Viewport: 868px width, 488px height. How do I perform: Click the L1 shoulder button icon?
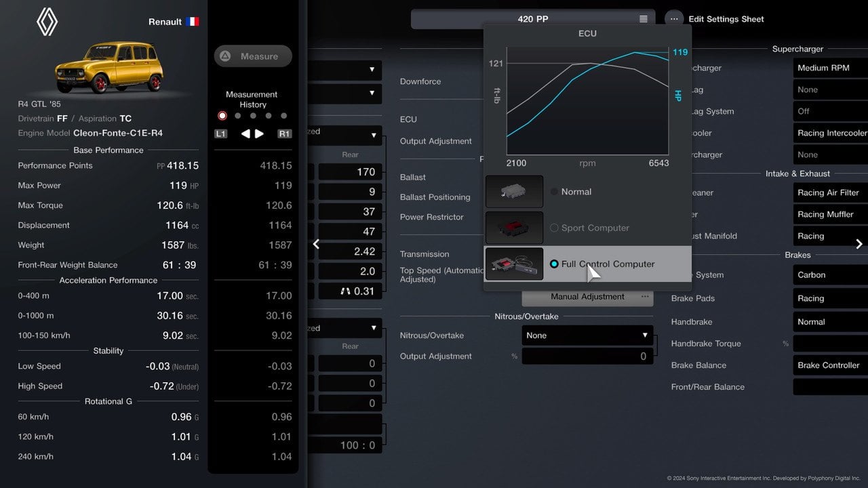(x=220, y=134)
